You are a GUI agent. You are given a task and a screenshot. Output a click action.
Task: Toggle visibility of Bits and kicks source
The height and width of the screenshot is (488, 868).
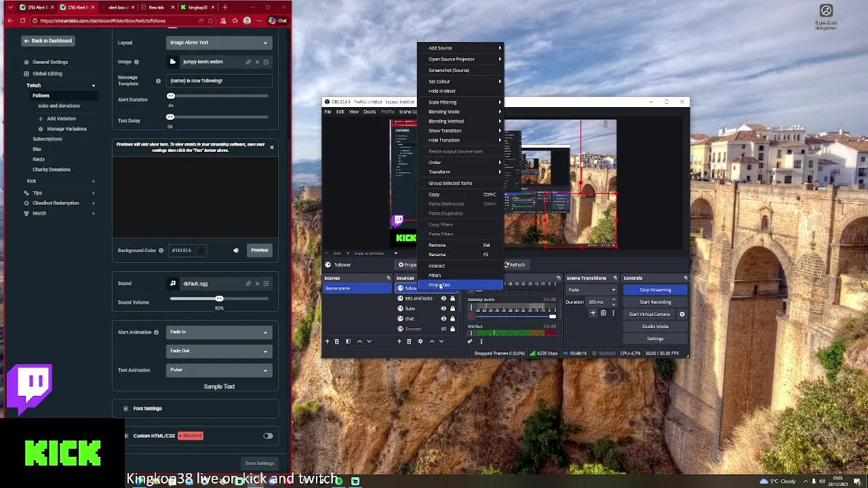point(443,298)
